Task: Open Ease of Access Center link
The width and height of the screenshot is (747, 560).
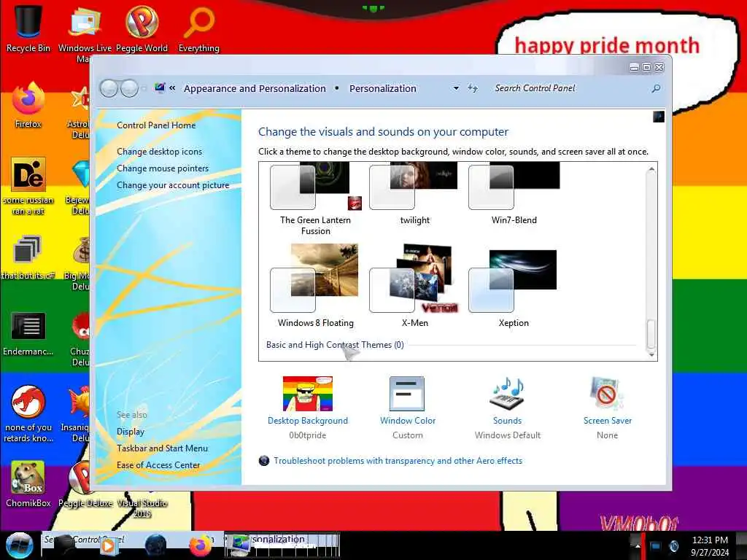Action: coord(158,465)
